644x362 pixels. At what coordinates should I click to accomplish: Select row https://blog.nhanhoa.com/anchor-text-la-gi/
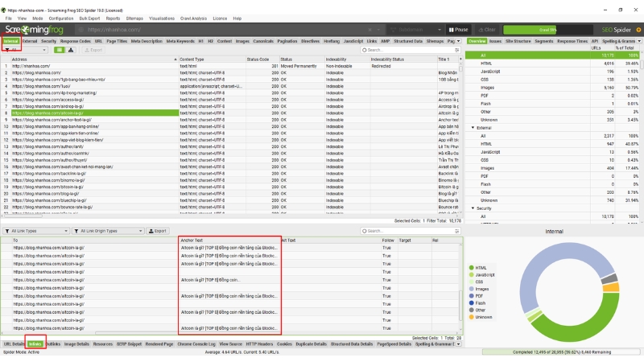tap(52, 120)
